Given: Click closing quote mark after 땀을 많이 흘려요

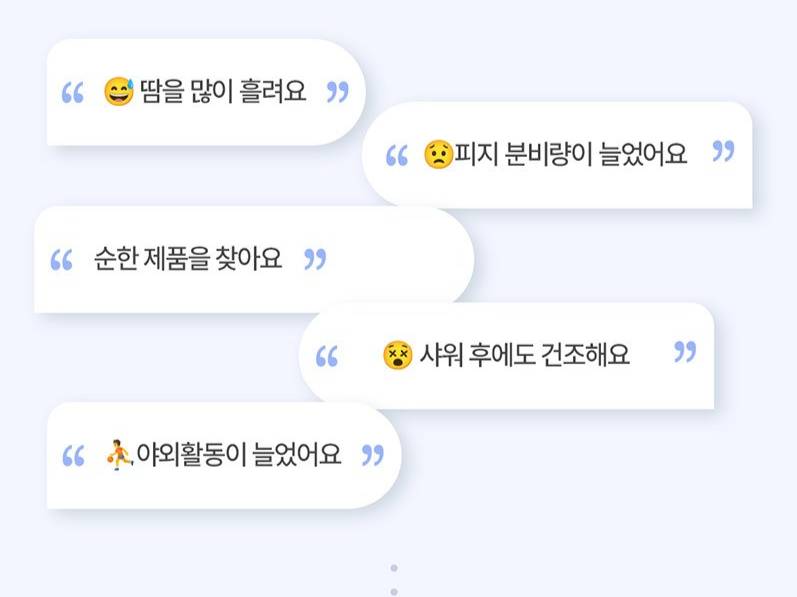Looking at the screenshot, I should click(x=338, y=93).
